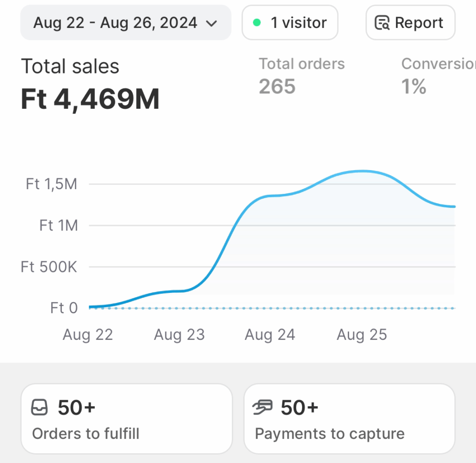Image resolution: width=476 pixels, height=463 pixels.
Task: Click the Report magnifier icon
Action: (x=382, y=23)
